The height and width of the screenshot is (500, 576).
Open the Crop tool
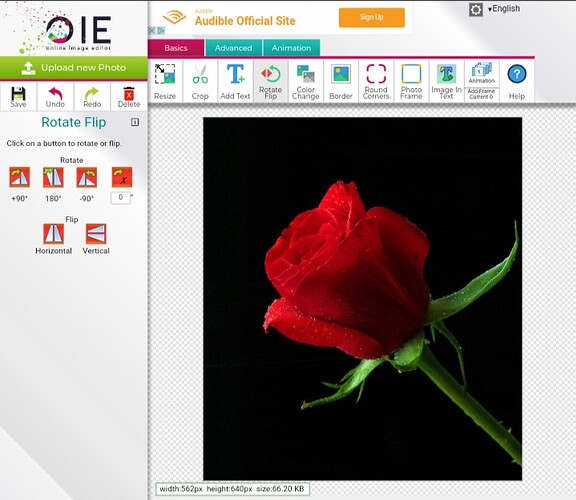200,81
